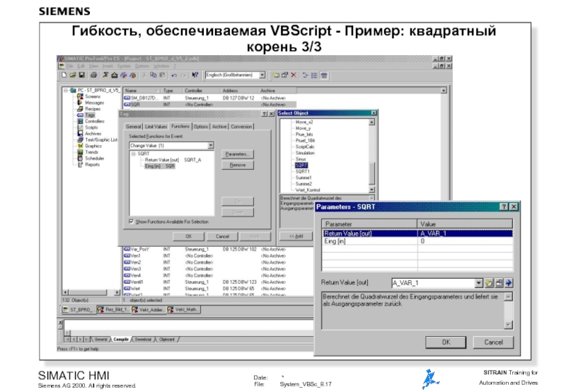Click the Open project toolbar icon

73,75
